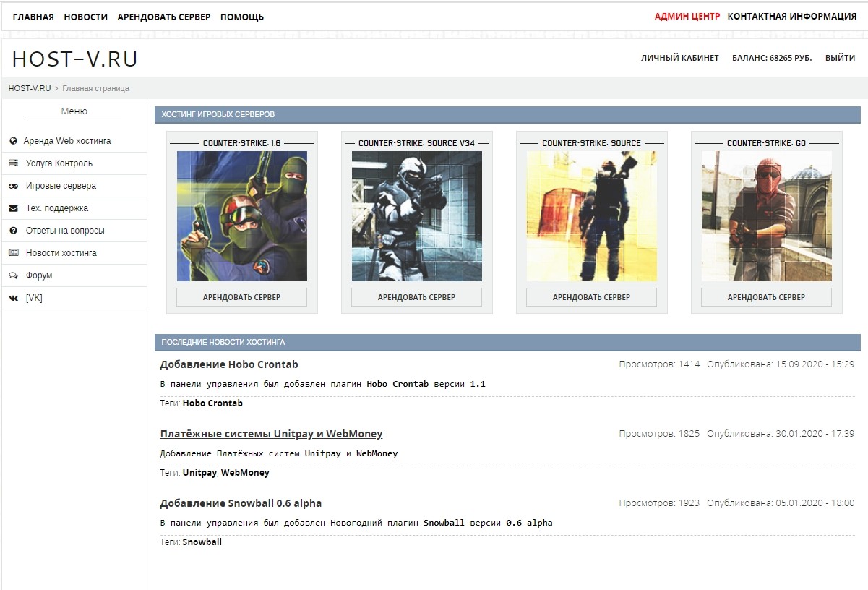Rent a Counter-Strike: GO server
868x590 pixels.
pyautogui.click(x=766, y=297)
